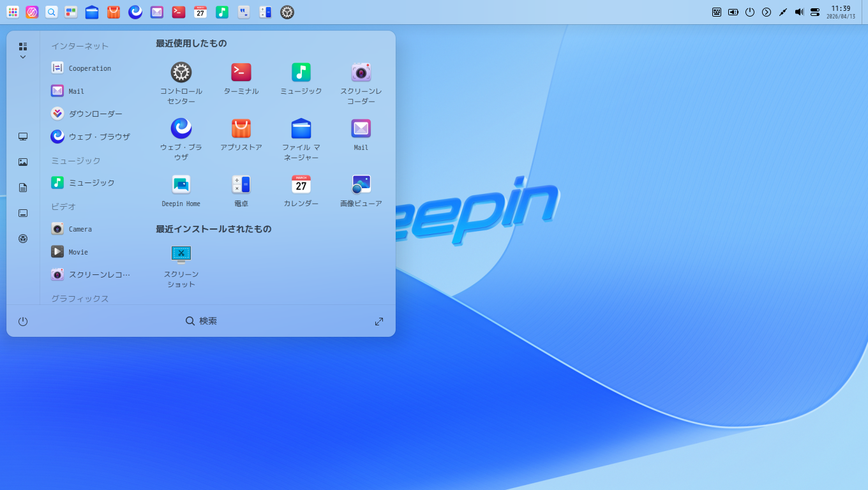Expand hidden tray icons with the chevron
The width and height of the screenshot is (868, 490).
click(x=766, y=12)
